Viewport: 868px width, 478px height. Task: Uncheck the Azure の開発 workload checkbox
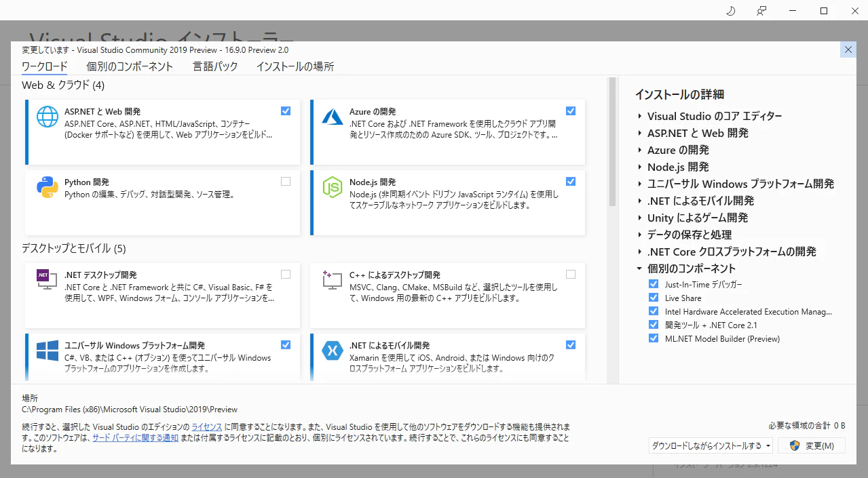pos(571,111)
